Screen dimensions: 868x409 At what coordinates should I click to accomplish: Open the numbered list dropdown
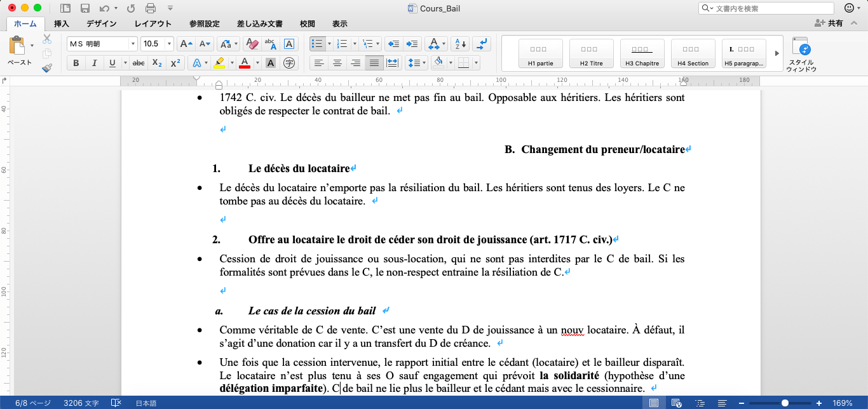[x=353, y=44]
